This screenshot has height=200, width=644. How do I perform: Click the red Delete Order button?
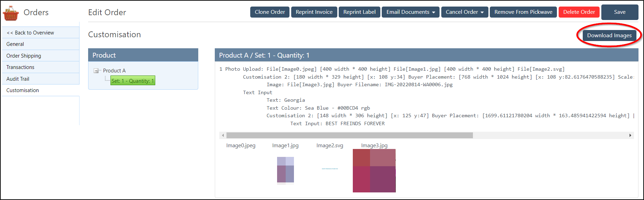tap(579, 12)
